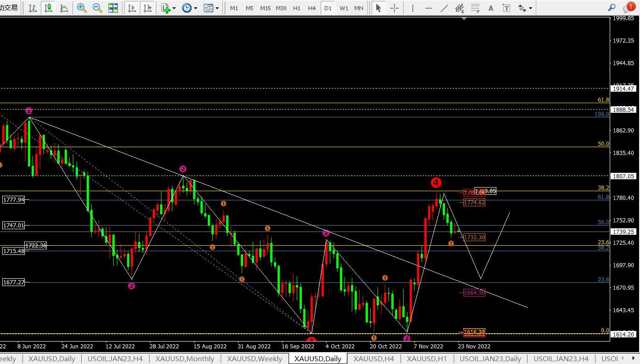The height and width of the screenshot is (364, 640).
Task: Click the 1888.54 price scale marker
Action: coord(623,110)
